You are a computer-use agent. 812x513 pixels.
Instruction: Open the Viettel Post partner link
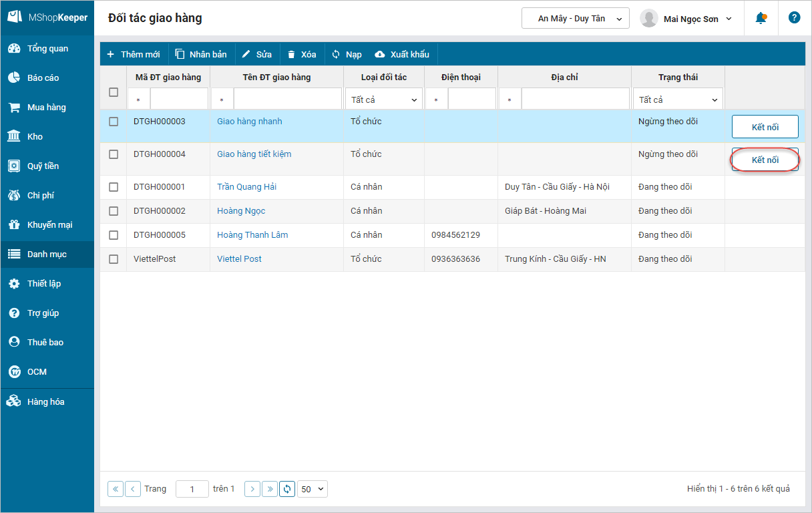[239, 259]
